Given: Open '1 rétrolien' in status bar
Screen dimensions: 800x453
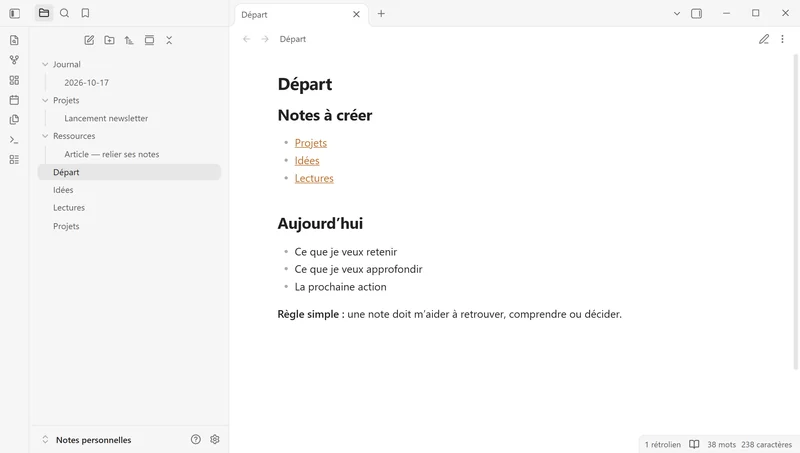Looking at the screenshot, I should (662, 445).
